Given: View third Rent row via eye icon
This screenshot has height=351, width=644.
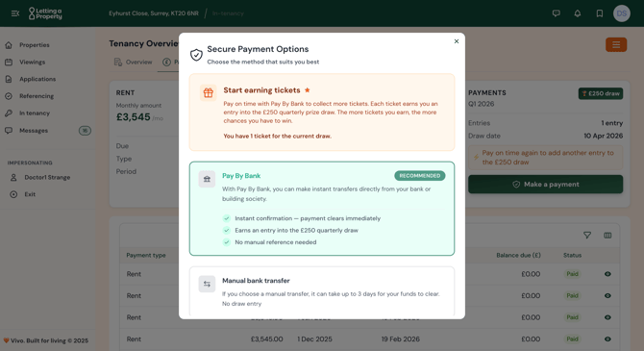Looking at the screenshot, I should (607, 317).
